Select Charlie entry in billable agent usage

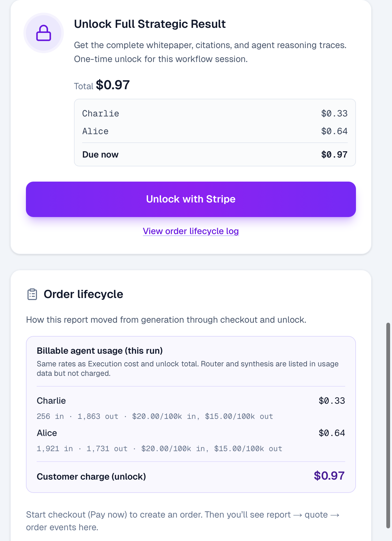click(191, 401)
